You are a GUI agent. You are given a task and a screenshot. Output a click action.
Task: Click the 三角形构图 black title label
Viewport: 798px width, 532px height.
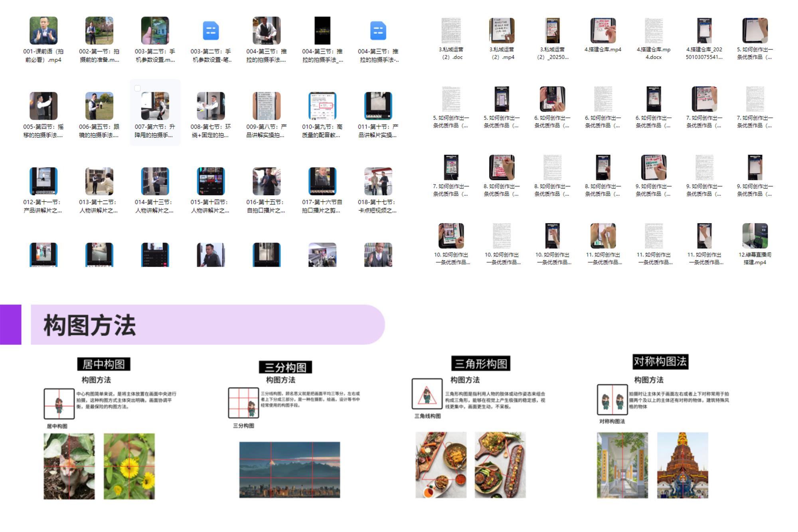pyautogui.click(x=481, y=364)
